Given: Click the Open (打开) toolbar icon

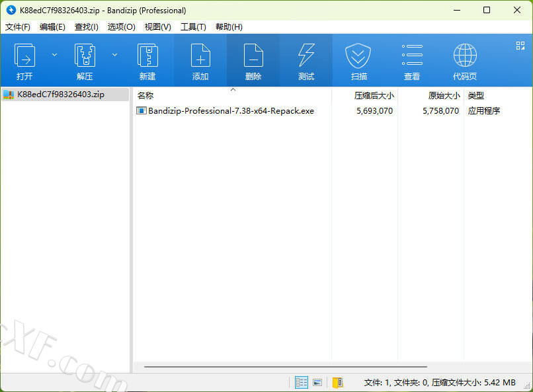Looking at the screenshot, I should click(24, 61).
